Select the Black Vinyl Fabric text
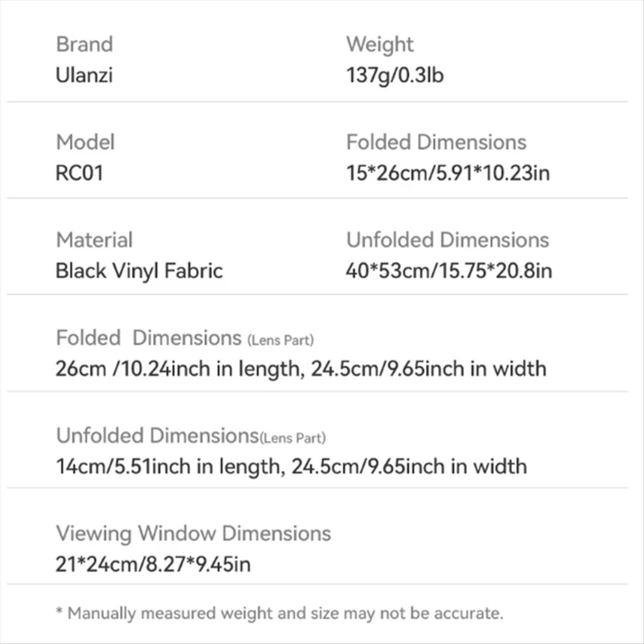The image size is (644, 644). coord(139,271)
